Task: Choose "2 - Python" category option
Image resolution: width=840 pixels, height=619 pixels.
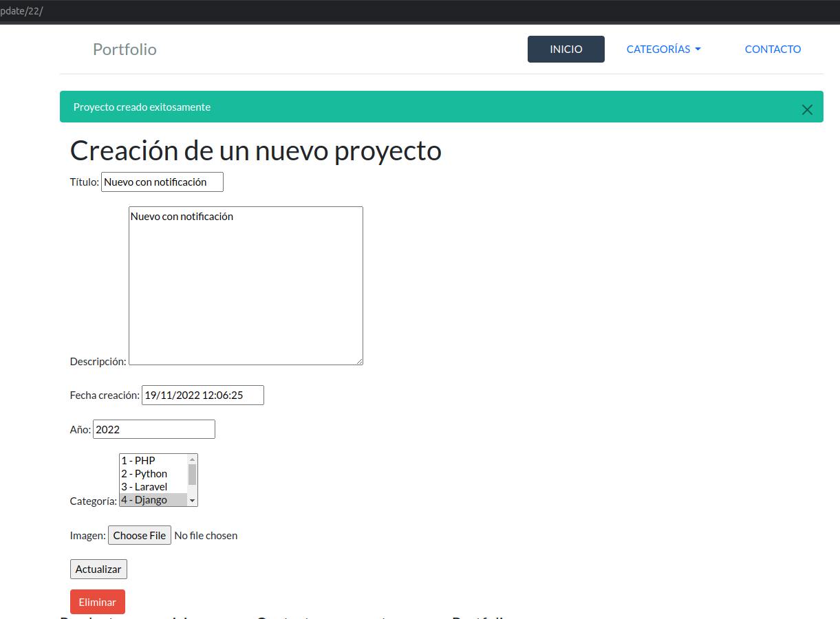Action: click(153, 474)
